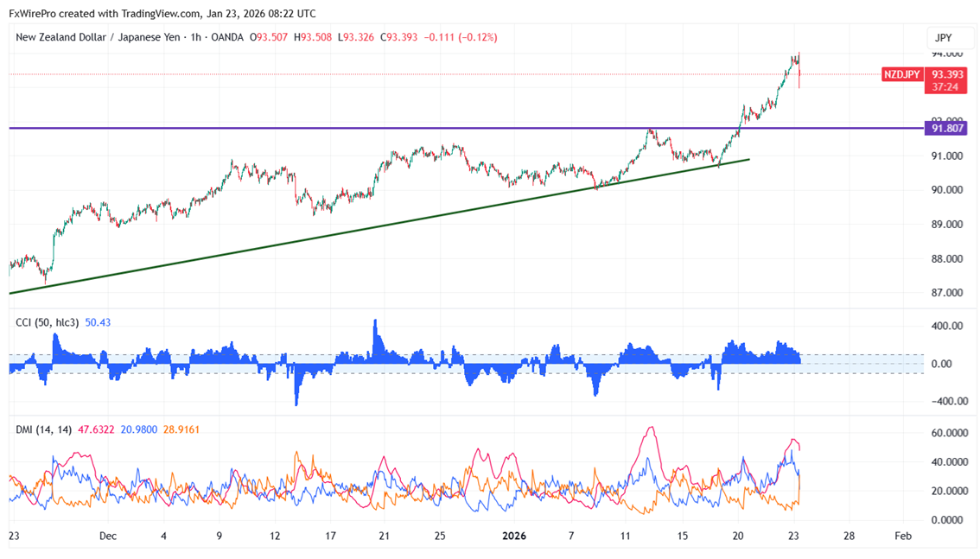Image resolution: width=980 pixels, height=559 pixels.
Task: Click the change value −0.111 (−0.12%)
Action: coord(461,37)
